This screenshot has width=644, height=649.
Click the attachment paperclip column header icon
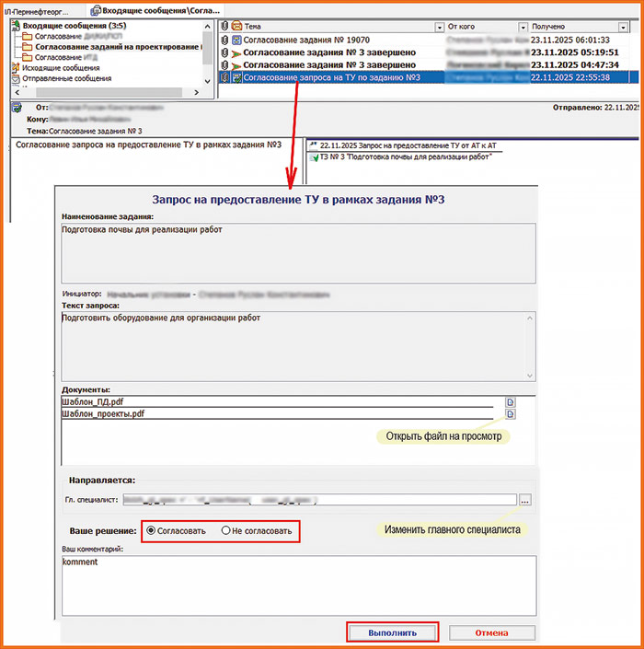(x=224, y=27)
